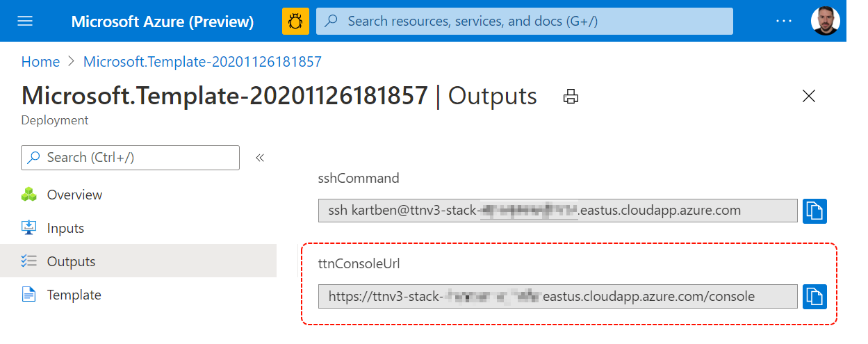The width and height of the screenshot is (868, 344).
Task: Collapse the sidebar menu with double chevron
Action: [x=260, y=158]
